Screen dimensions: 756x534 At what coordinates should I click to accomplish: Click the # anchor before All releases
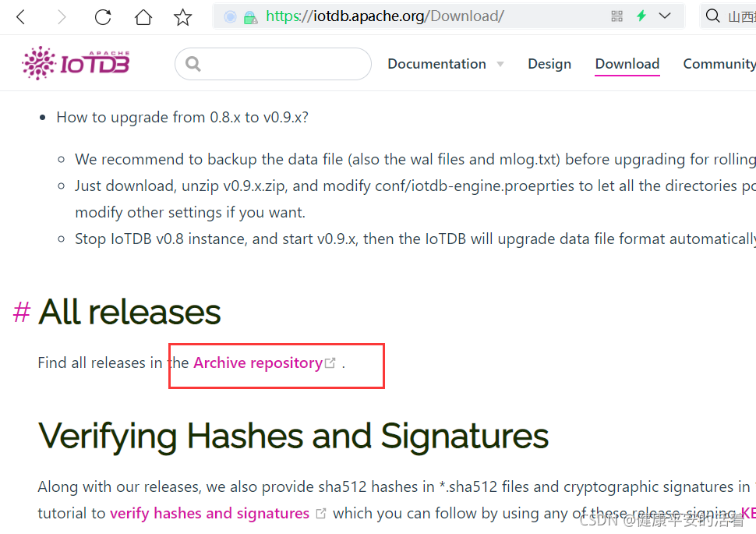(22, 312)
